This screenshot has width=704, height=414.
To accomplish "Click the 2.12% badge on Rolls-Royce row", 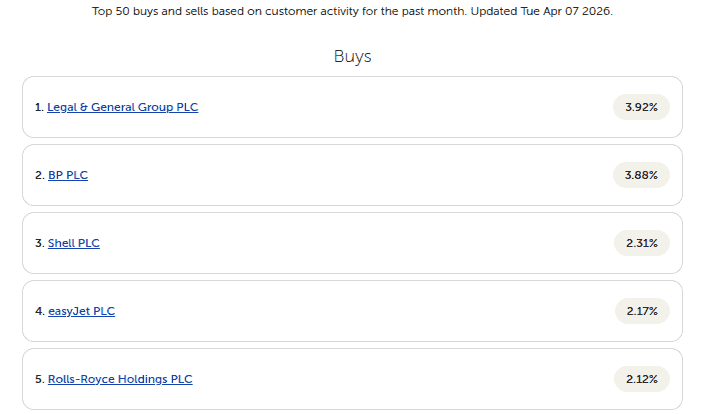I will click(642, 379).
